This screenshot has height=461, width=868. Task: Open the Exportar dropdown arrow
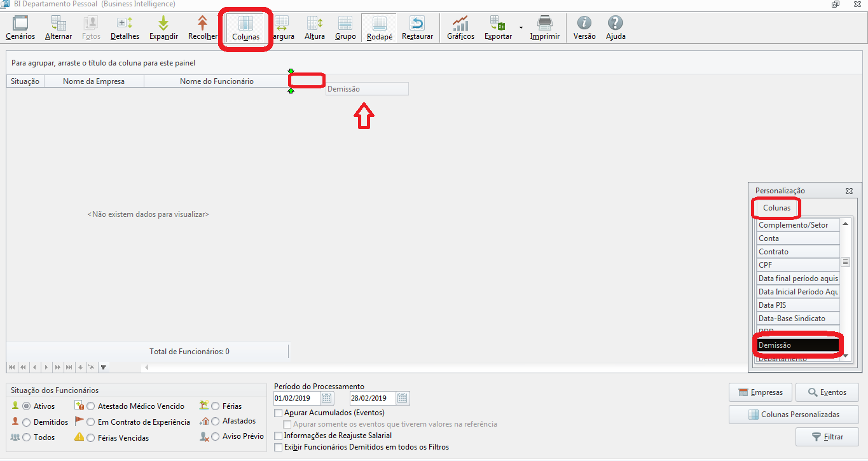pos(521,28)
